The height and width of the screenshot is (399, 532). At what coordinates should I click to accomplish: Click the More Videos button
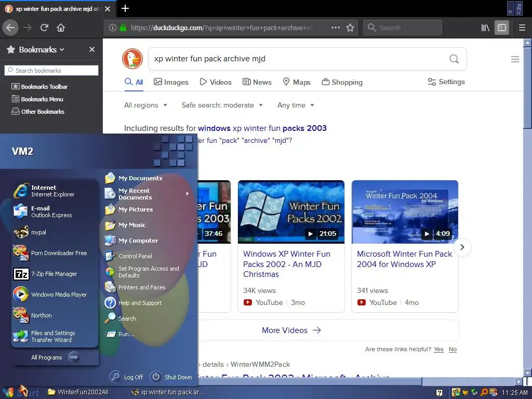point(291,330)
